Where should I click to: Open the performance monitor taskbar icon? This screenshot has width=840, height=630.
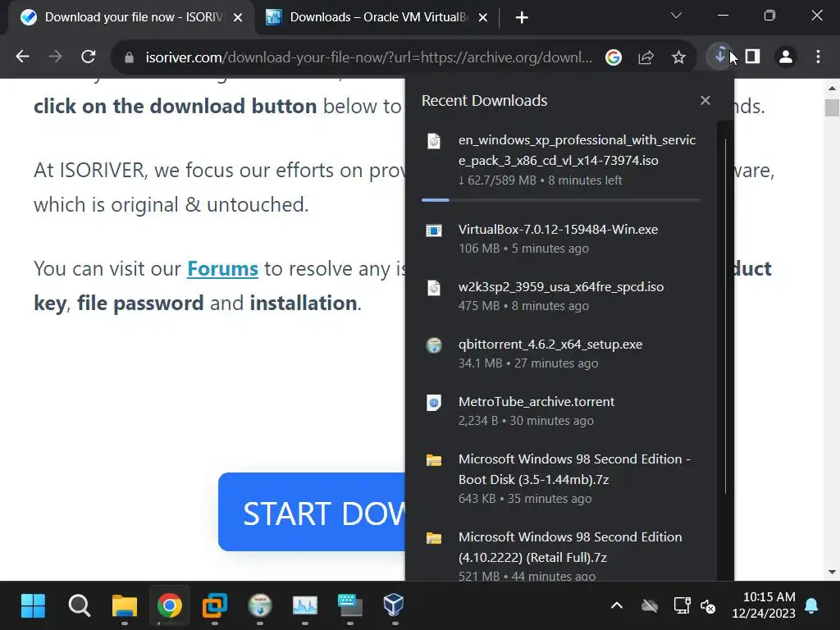point(305,605)
